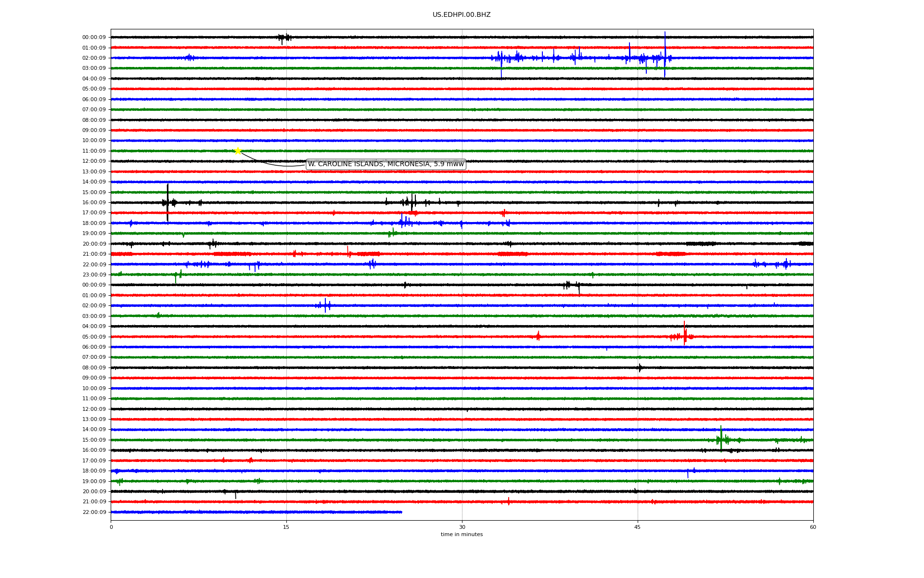Click the yellow star earthquake marker
The width and height of the screenshot is (924, 578).
(x=238, y=151)
